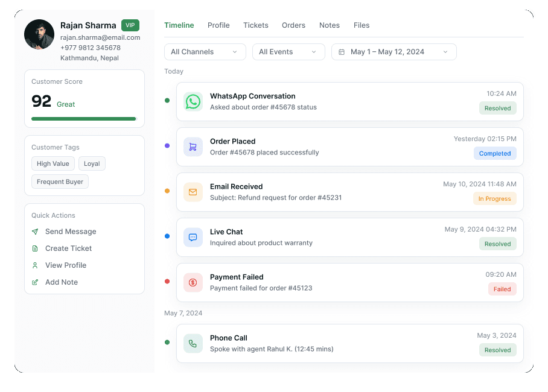Click the 'May 7, 2024' date heading
The height and width of the screenshot is (392, 548).
[x=183, y=313]
